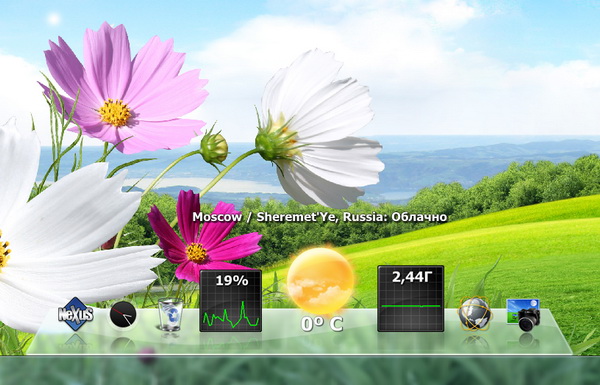The height and width of the screenshot is (385, 600).
Task: Click the magenta flower's yellow center
Action: (197, 253)
